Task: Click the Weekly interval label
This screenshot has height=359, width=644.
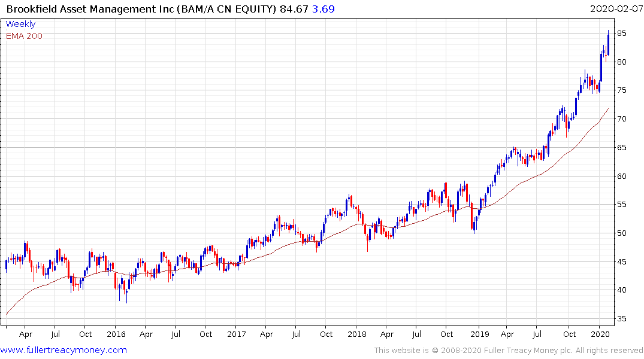Action: (x=20, y=24)
